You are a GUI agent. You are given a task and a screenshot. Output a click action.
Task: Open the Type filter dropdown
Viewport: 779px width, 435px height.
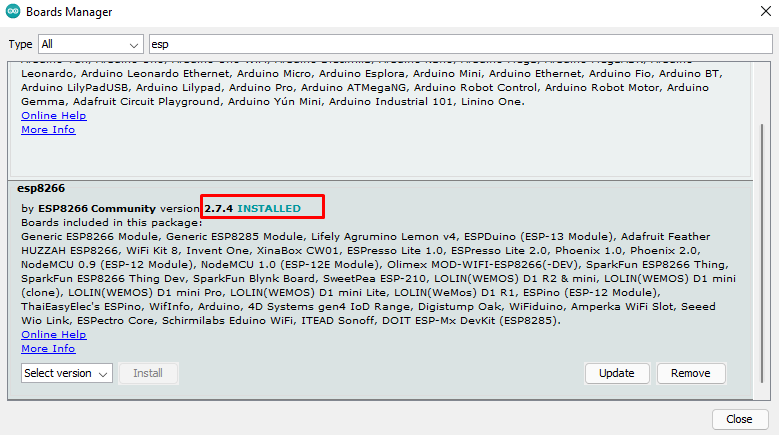91,45
